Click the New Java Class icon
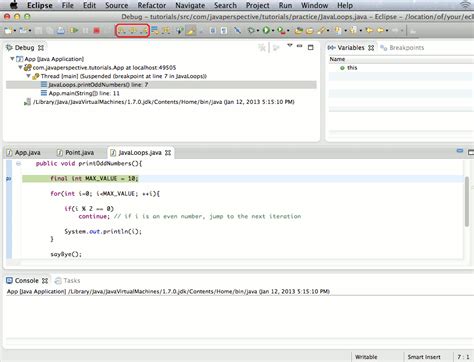This screenshot has height=362, width=474. 309,31
